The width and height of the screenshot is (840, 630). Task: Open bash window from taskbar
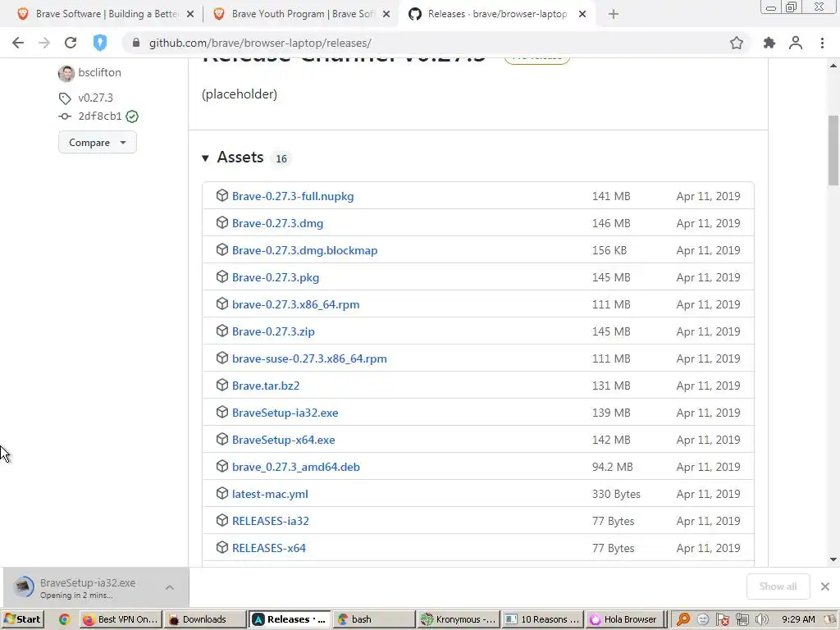pyautogui.click(x=373, y=619)
